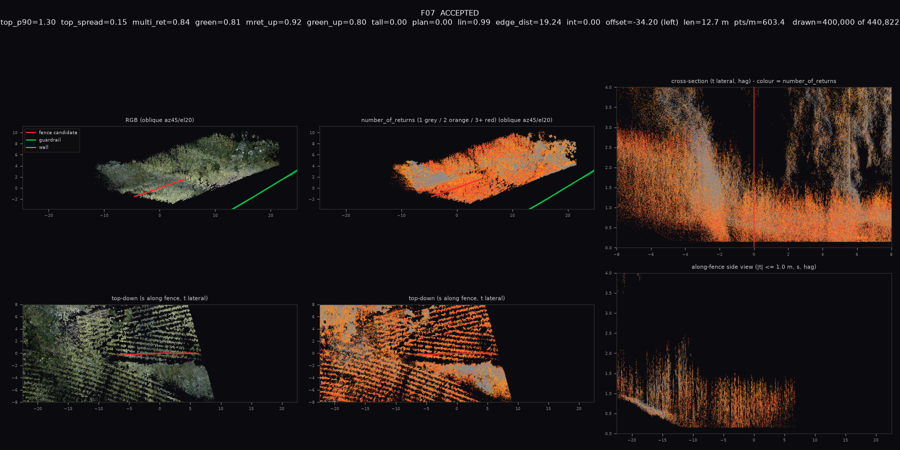Viewport: 900px width, 450px height.
Task: Click the green guardrail line in RGB oblique plot
Action: (265, 189)
